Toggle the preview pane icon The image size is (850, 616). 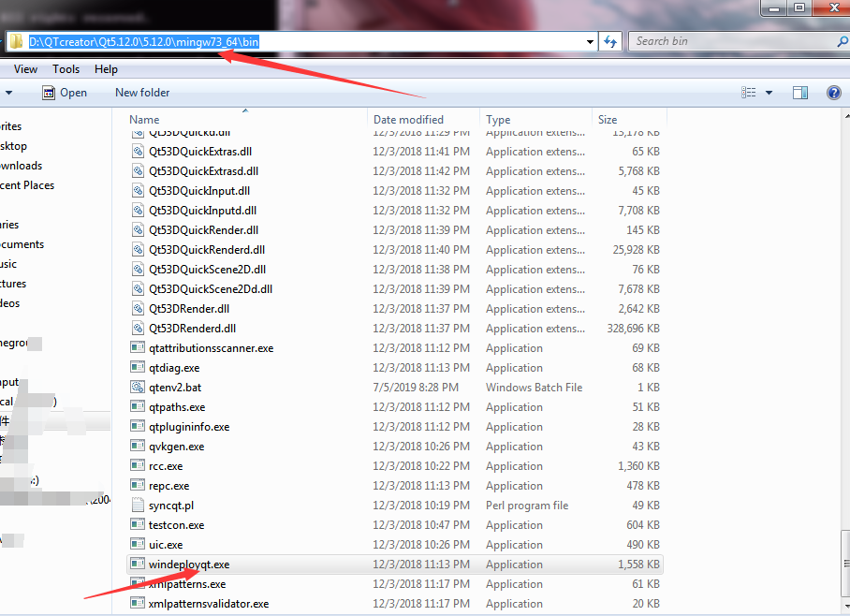tap(800, 93)
